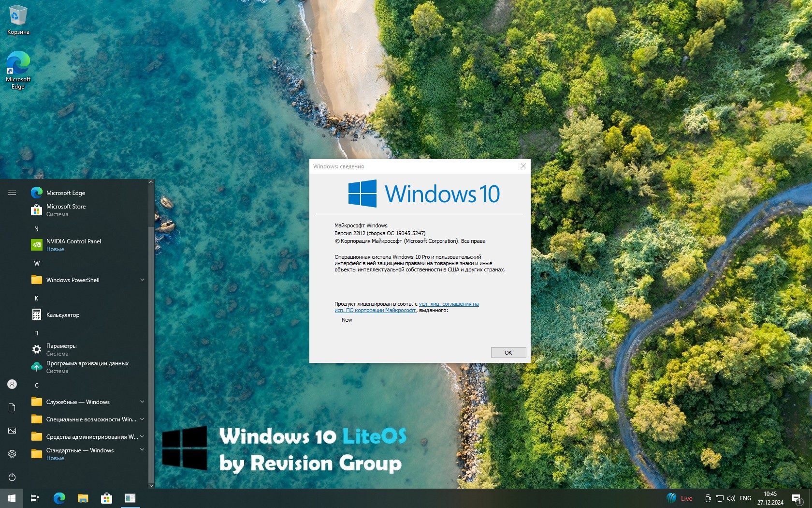Click the 'Майкрософт Windows' text in the dialog

coord(361,225)
